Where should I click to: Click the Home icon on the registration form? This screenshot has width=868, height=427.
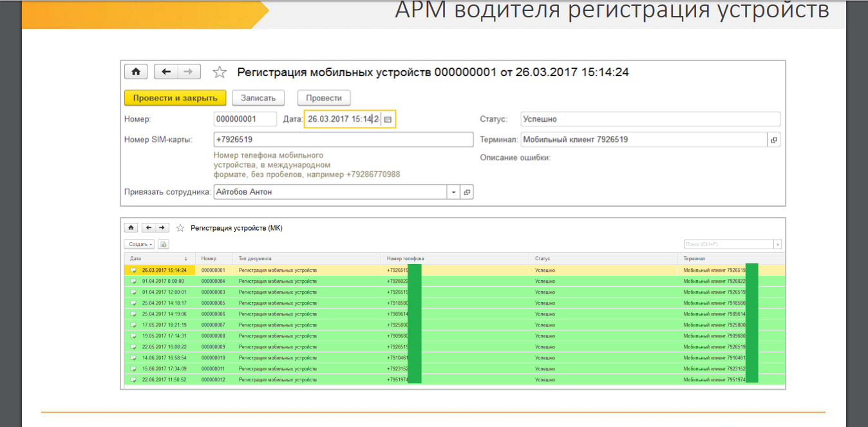(x=135, y=71)
